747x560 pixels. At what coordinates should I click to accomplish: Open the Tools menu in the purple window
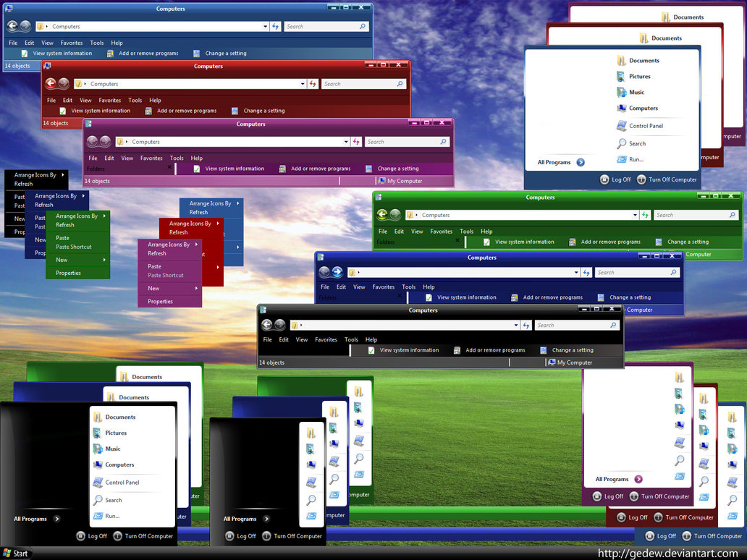coord(177,158)
